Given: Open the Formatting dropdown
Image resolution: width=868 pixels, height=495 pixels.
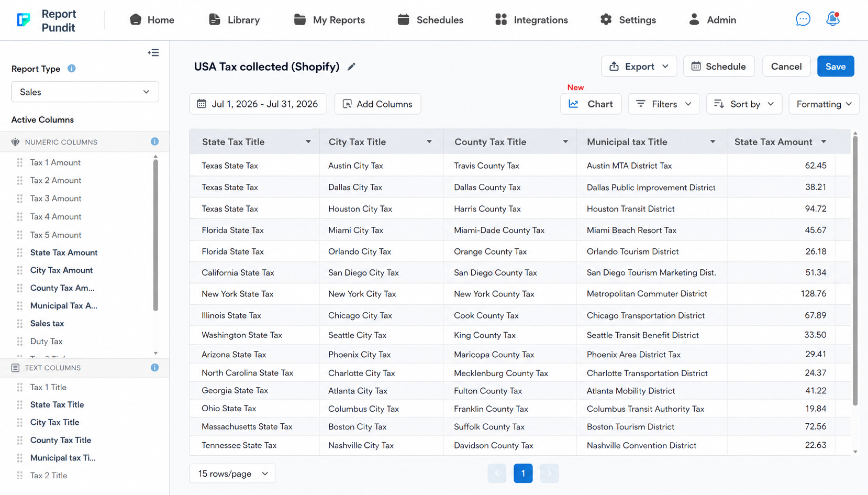Looking at the screenshot, I should point(824,104).
